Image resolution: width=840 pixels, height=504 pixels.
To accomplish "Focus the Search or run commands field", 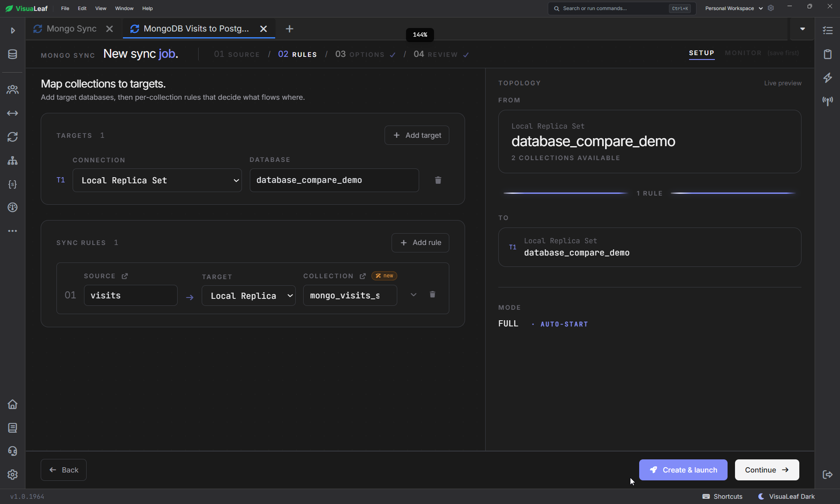I will 621,8.
